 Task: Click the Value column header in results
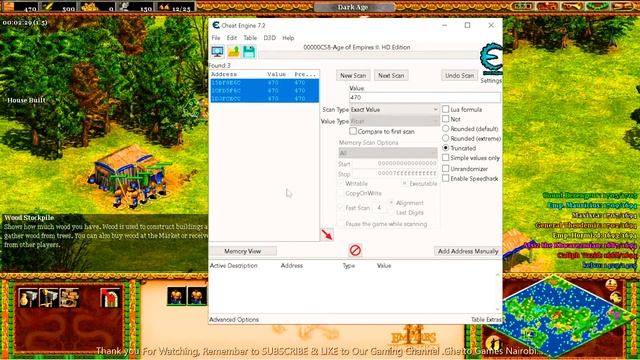coord(276,74)
